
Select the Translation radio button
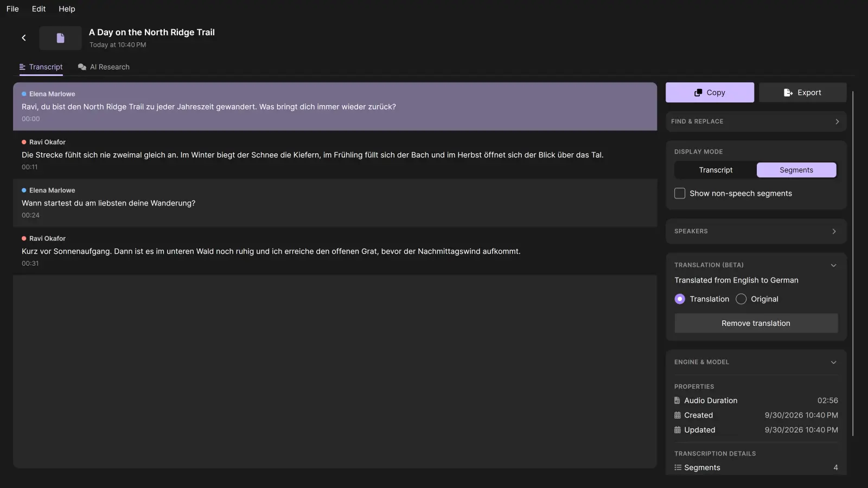tap(680, 299)
